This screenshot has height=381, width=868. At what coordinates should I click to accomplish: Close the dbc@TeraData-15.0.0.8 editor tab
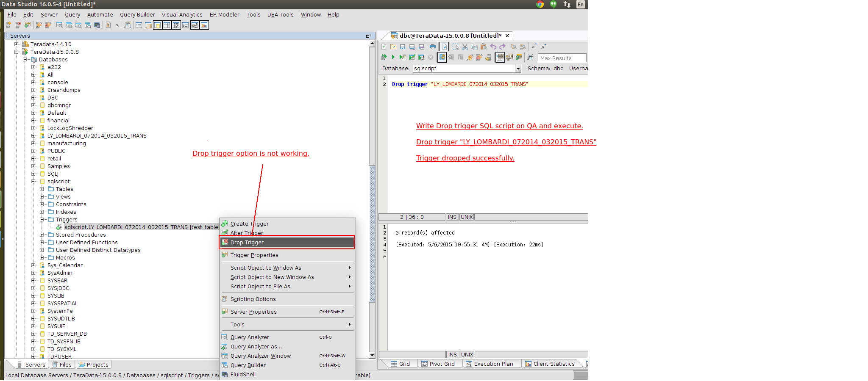coord(507,36)
